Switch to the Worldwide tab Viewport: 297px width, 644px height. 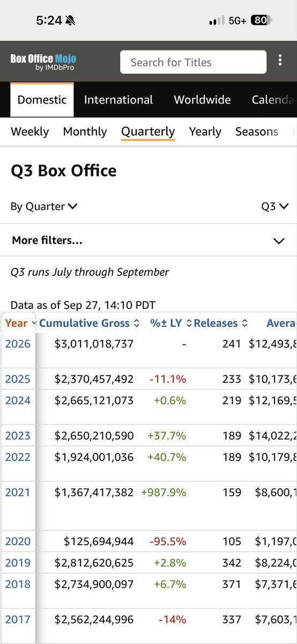(x=202, y=100)
